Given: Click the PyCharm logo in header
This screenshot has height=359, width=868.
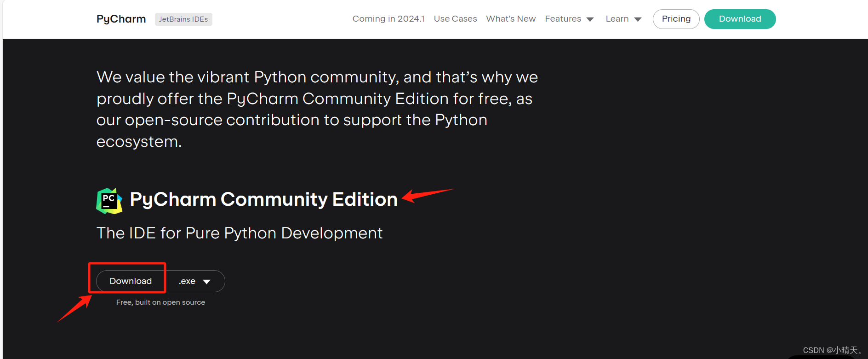Looking at the screenshot, I should [121, 19].
